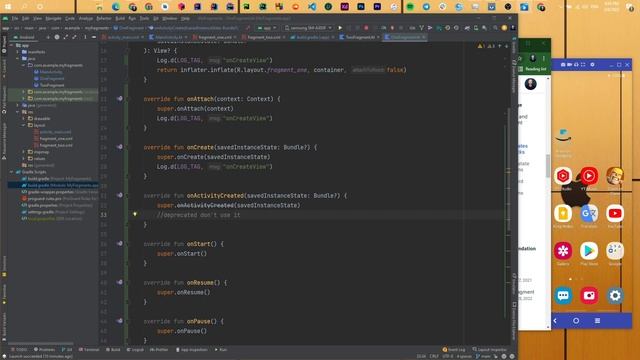Click the override gutter icon beside onCreate
Screen dimensions: 640x360
click(x=120, y=147)
